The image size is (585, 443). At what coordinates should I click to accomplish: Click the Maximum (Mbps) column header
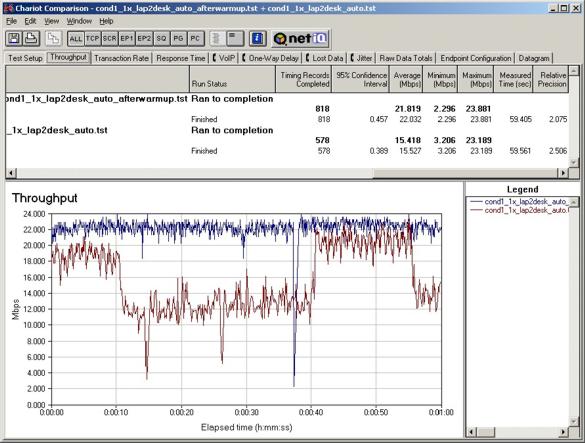coord(476,79)
